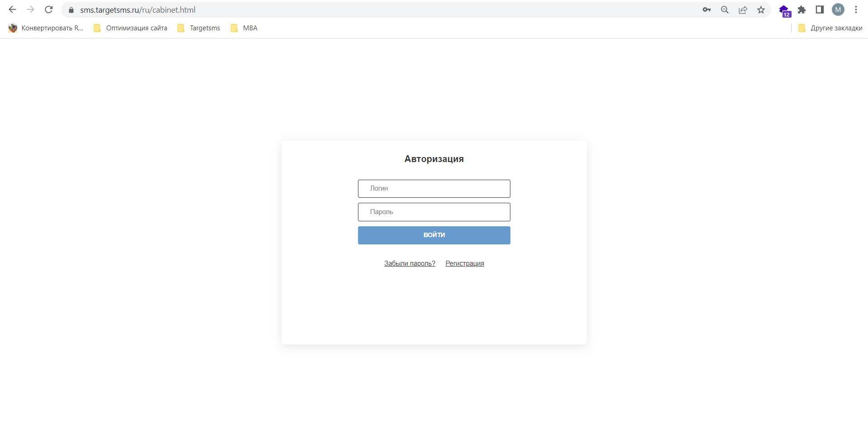
Task: Go back to the previous page
Action: [12, 10]
